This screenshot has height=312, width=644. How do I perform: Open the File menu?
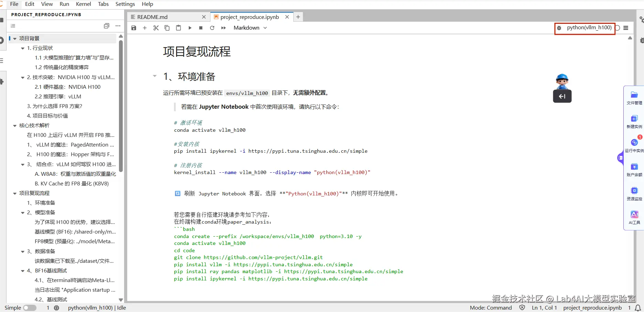point(14,4)
